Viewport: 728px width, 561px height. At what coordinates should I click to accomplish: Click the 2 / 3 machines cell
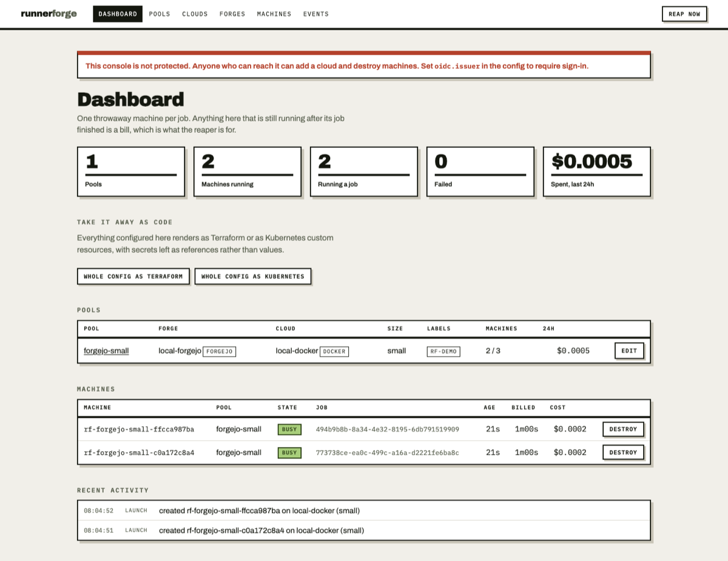tap(493, 351)
